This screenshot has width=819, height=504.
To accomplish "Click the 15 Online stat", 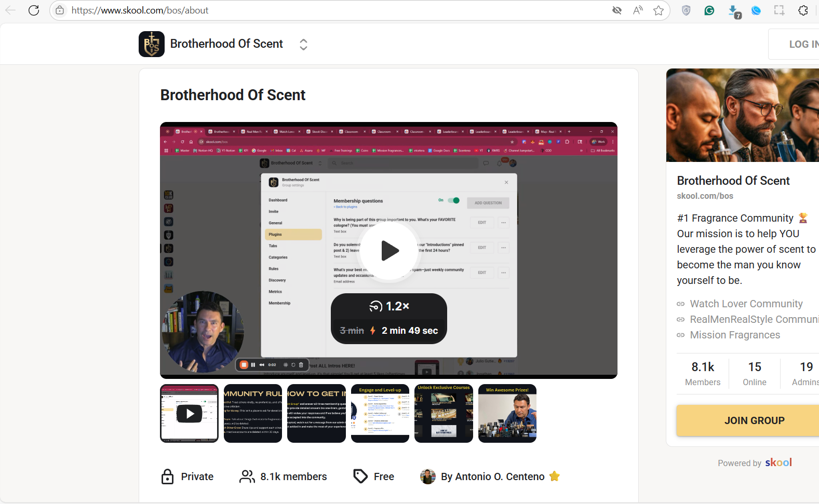I will coord(755,374).
